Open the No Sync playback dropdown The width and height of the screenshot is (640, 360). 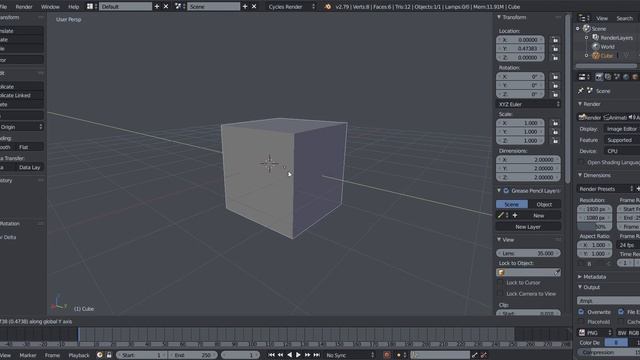pyautogui.click(x=350, y=355)
